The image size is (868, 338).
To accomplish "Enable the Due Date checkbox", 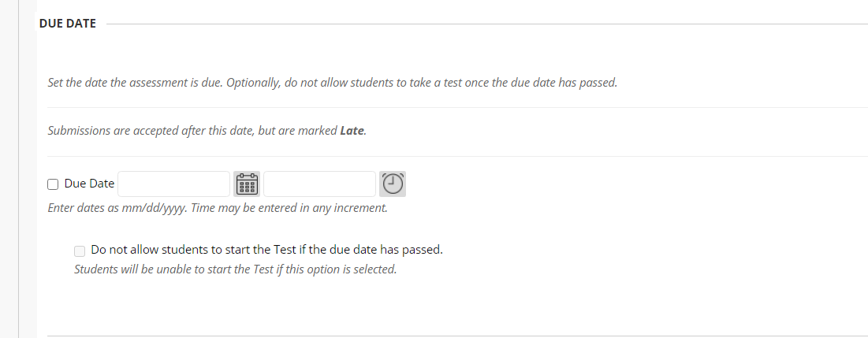I will pyautogui.click(x=53, y=184).
